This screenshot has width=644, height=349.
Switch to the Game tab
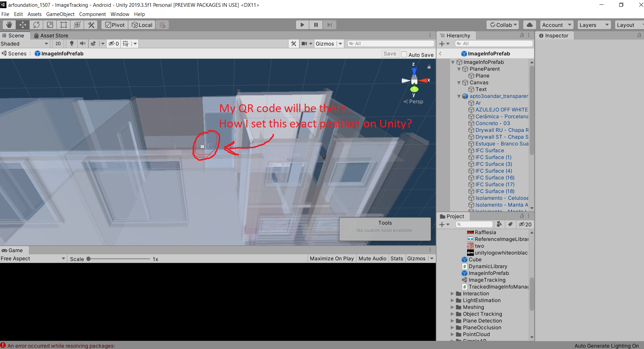[14, 250]
